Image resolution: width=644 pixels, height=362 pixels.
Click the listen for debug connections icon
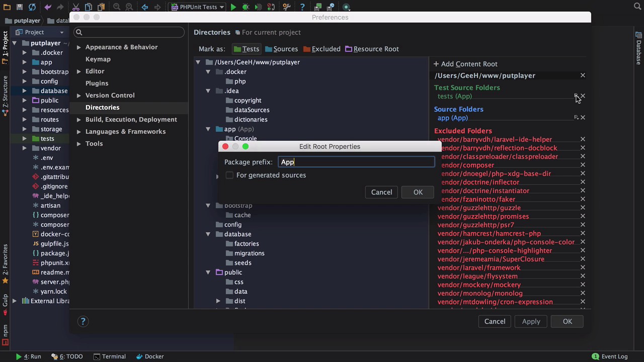coord(271,7)
